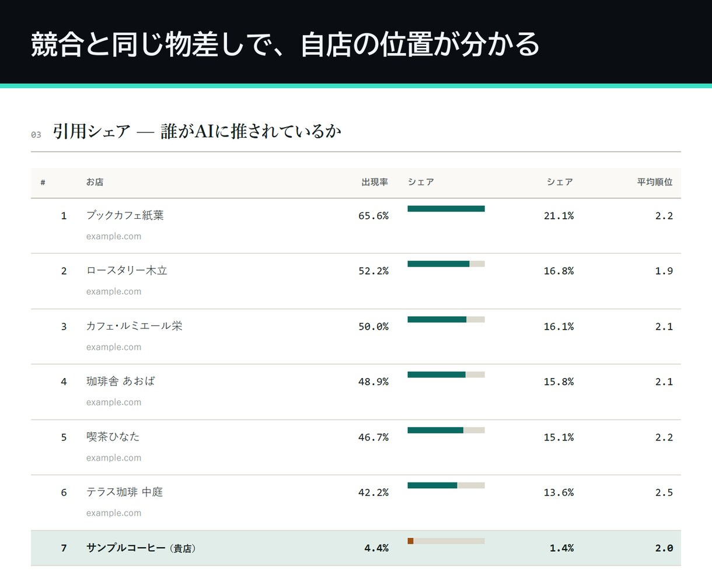Screen dimensions: 712x588
Task: Click the 48.9% appearance rate value
Action: click(x=374, y=382)
